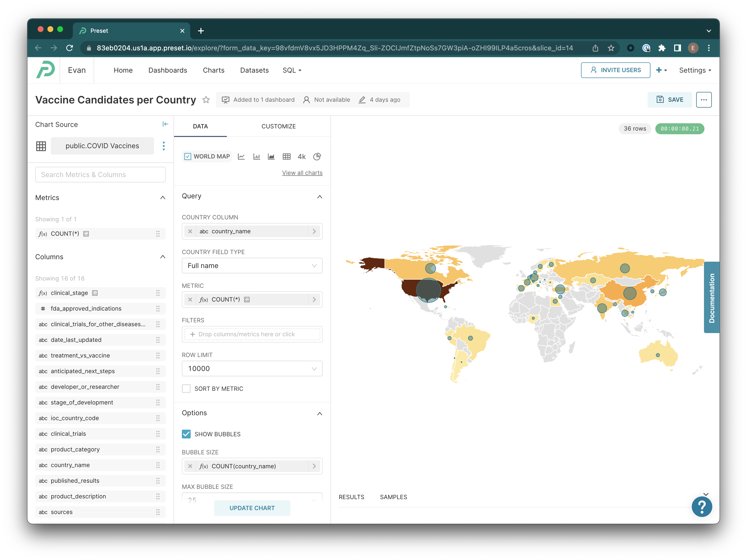This screenshot has width=747, height=560.
Task: Select the bar chart icon
Action: tap(256, 156)
